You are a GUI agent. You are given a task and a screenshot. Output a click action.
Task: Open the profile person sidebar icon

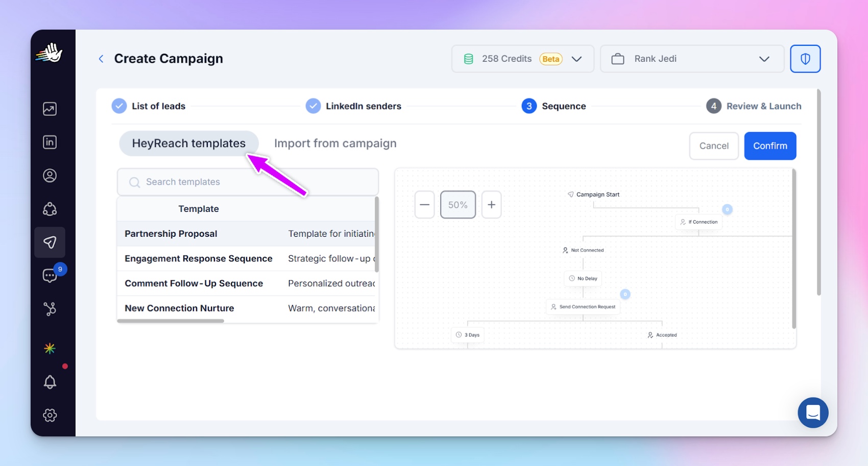(50, 176)
